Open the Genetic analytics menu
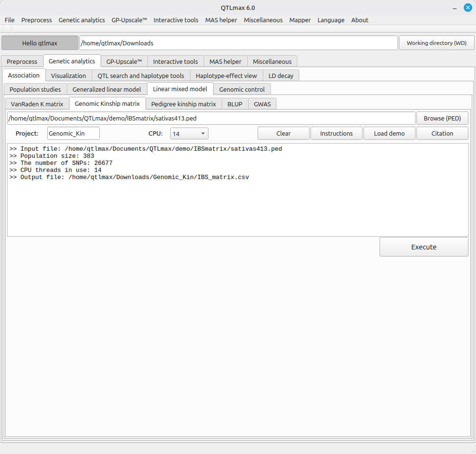 point(81,20)
